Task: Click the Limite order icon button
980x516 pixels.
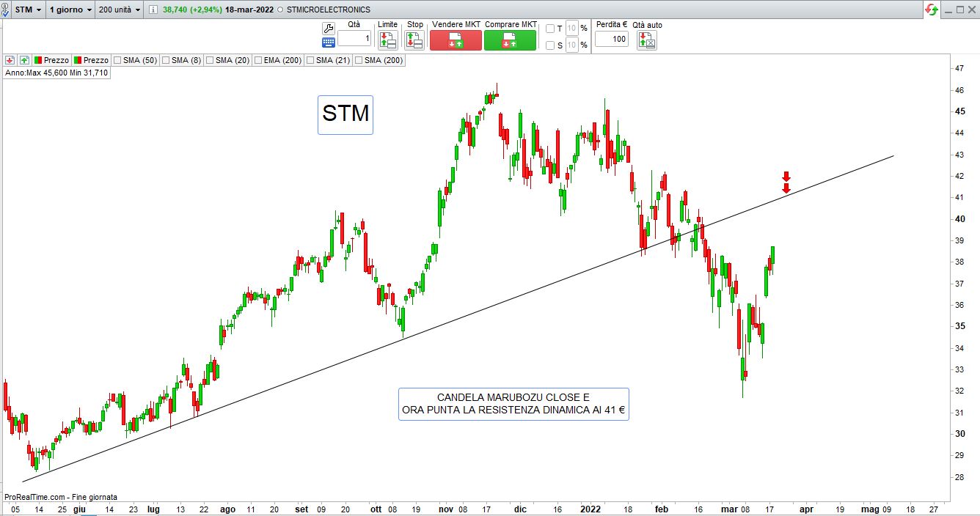Action: point(387,40)
